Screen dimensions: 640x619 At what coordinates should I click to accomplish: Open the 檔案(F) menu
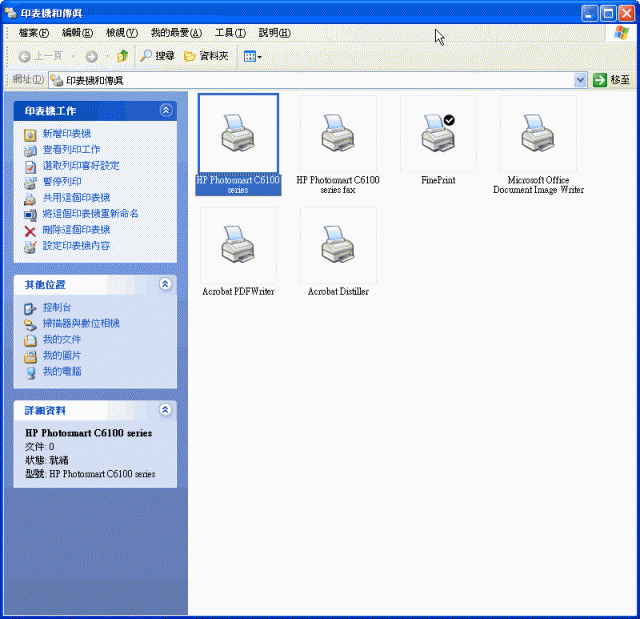pos(33,33)
